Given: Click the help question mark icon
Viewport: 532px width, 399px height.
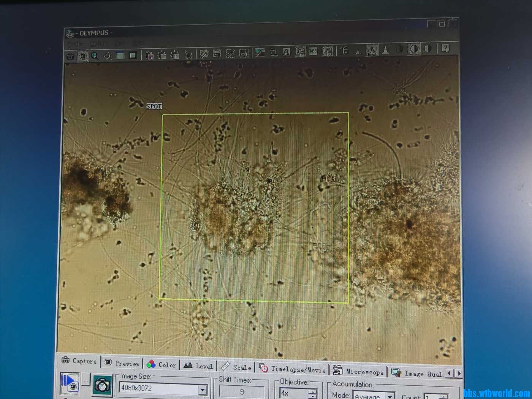Looking at the screenshot, I should [x=445, y=48].
